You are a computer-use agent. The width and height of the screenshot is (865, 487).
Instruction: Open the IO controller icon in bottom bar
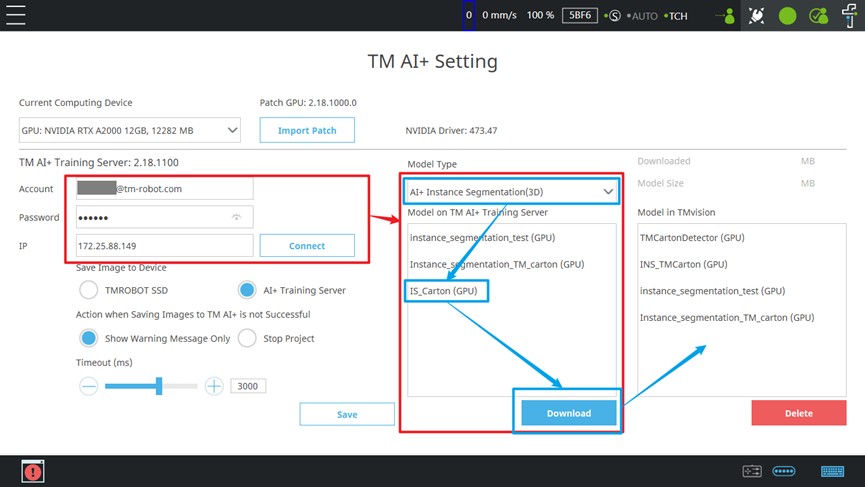[752, 471]
